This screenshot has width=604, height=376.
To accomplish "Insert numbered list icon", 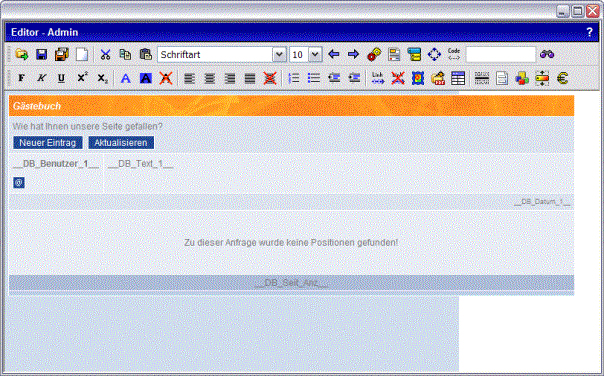I will coord(294,78).
